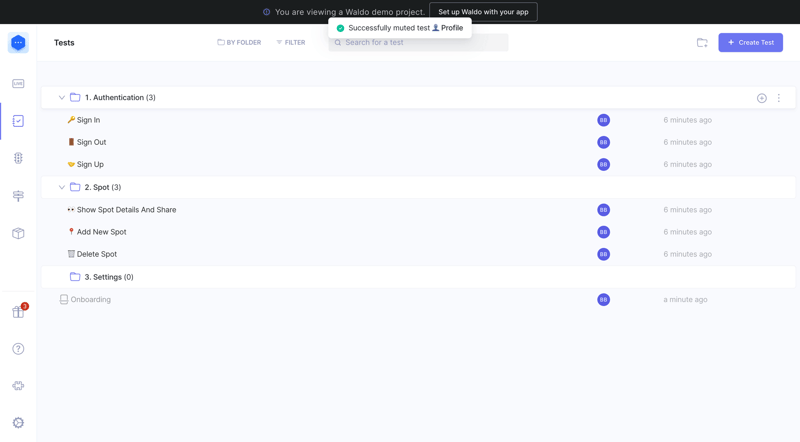The width and height of the screenshot is (800, 442).
Task: Open the signpost sidebar icon
Action: (x=18, y=195)
